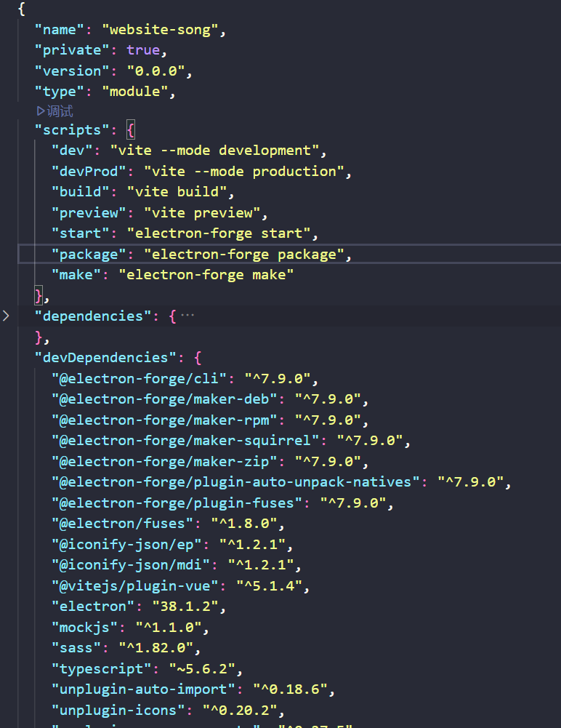This screenshot has width=561, height=728.
Task: Click the "version" key
Action: point(73,71)
